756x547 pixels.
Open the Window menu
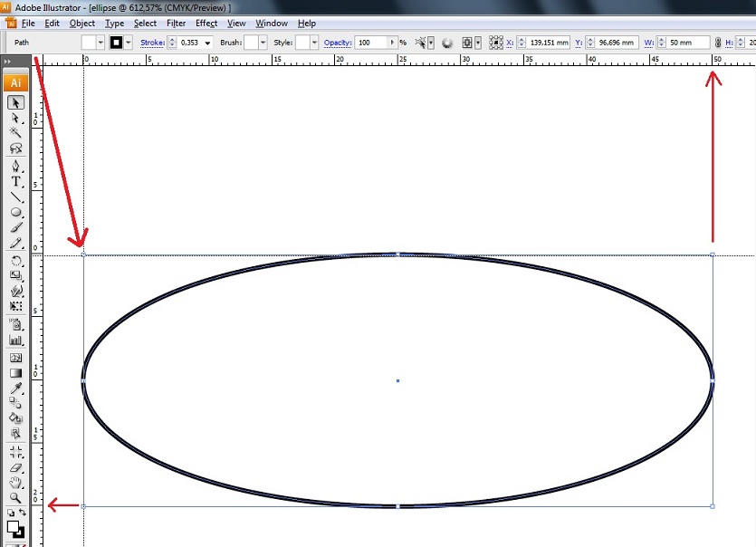pyautogui.click(x=272, y=24)
